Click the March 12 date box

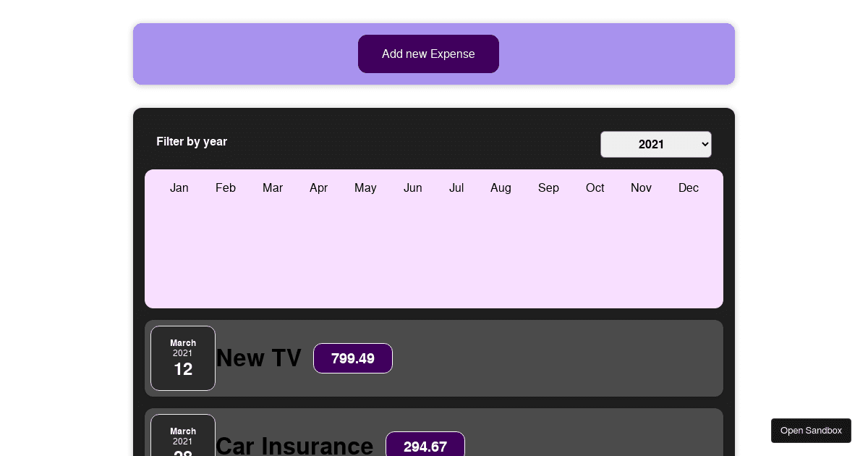183,358
